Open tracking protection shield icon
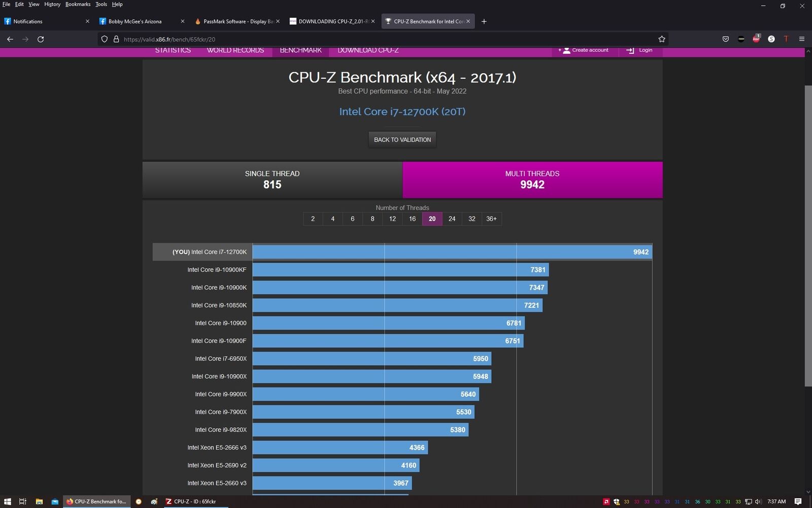Screen dimensions: 812x508 (x=105, y=39)
